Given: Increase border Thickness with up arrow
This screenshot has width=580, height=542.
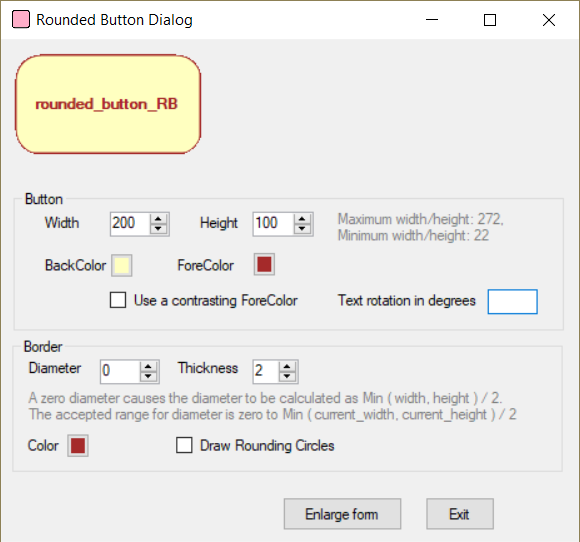Looking at the screenshot, I should point(287,366).
